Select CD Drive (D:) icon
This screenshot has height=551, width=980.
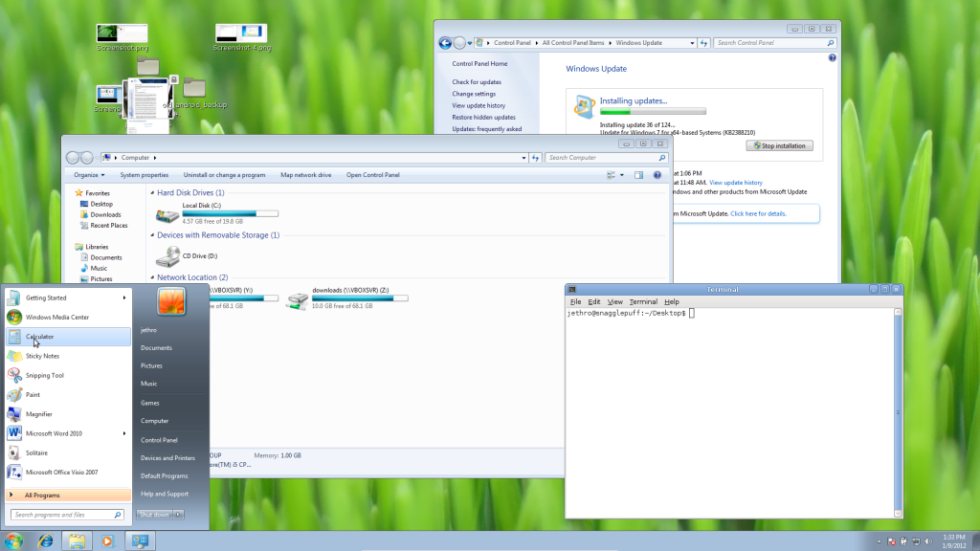[x=167, y=256]
